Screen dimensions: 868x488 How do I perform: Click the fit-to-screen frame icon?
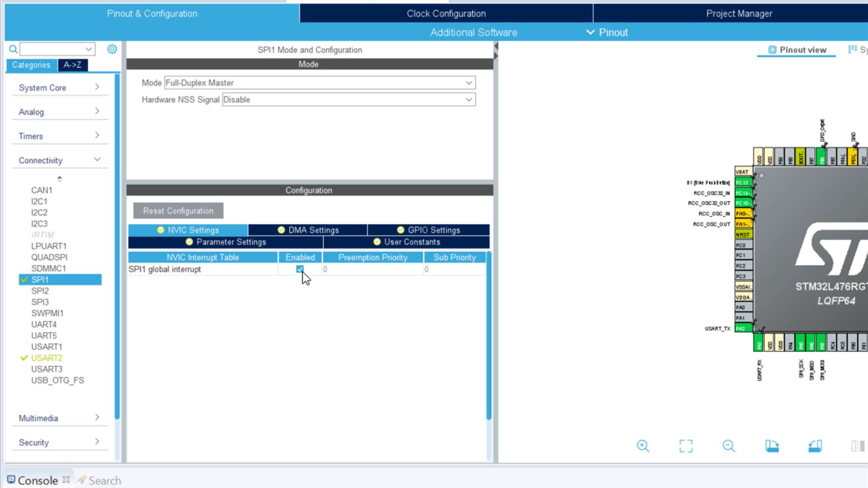point(686,446)
